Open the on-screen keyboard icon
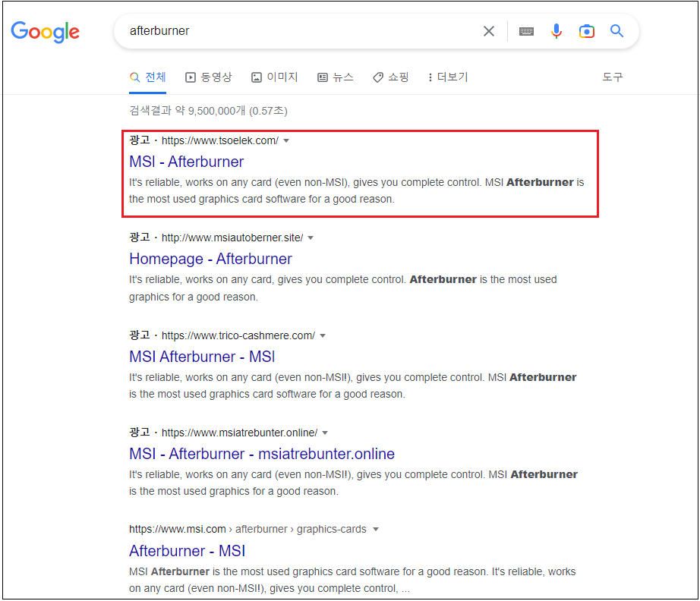700x601 pixels. tap(526, 31)
